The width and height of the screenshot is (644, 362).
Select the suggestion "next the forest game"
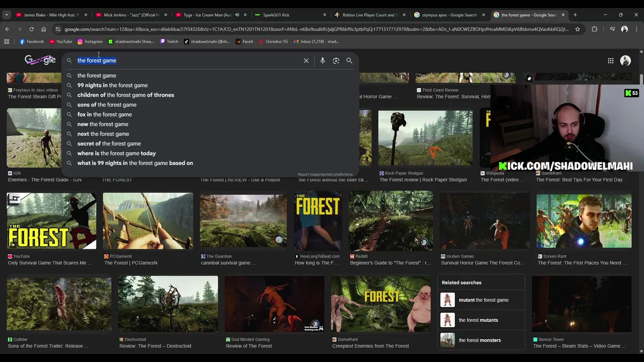click(103, 134)
